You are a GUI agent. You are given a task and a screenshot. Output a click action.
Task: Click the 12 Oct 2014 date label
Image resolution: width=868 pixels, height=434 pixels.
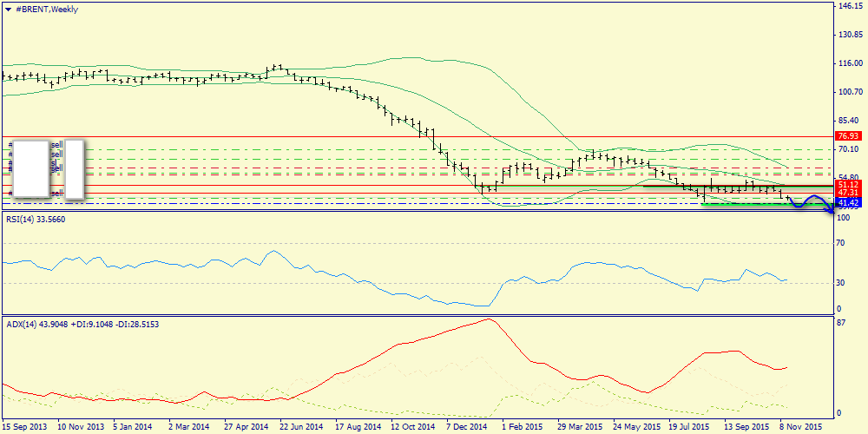click(x=412, y=427)
